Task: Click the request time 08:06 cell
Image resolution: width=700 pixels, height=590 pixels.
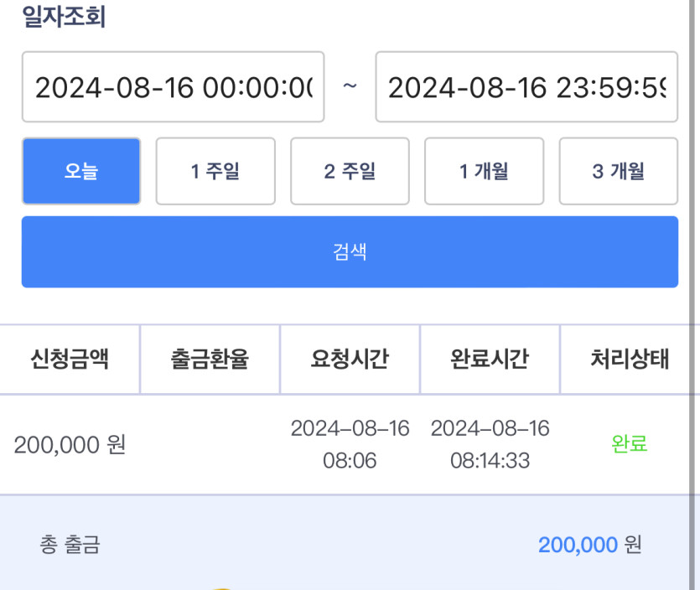Action: (350, 444)
